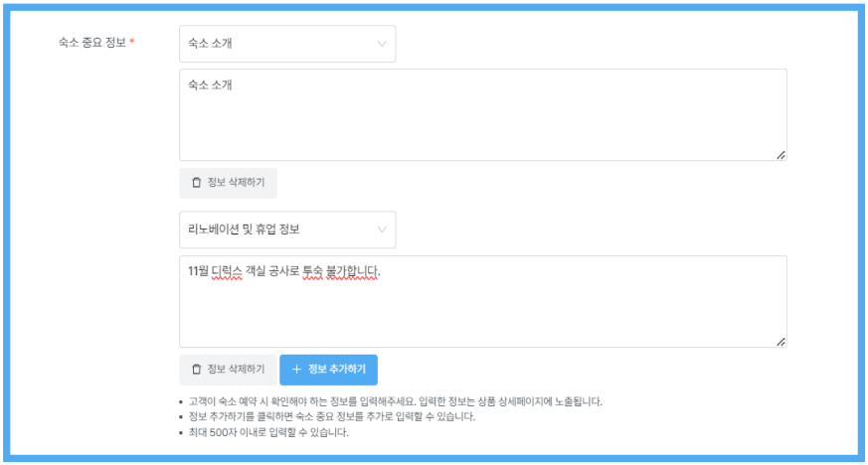Open the 리노베이션 및 휴업 정보 dropdown
This screenshot has width=868, height=465.
pyautogui.click(x=286, y=230)
